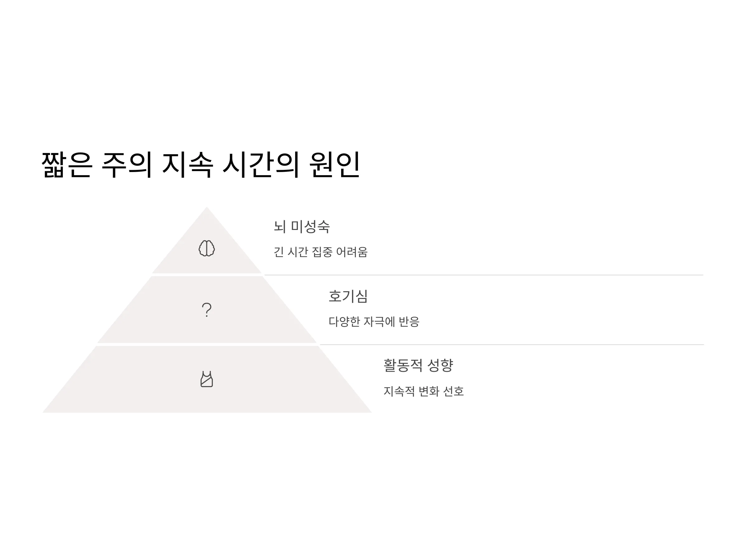Screen dimensions: 747x560
Task: Click the word 뇌 in the top heading
Action: click(280, 226)
